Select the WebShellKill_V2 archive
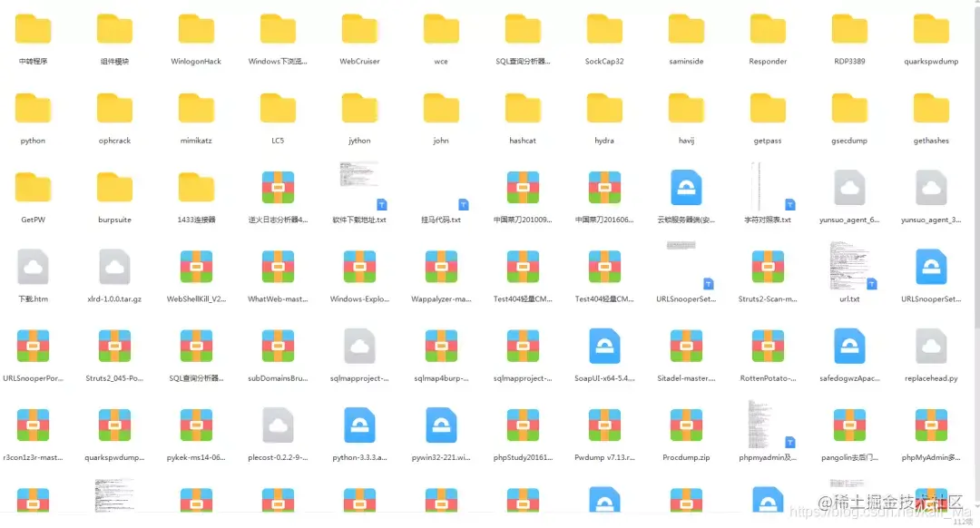The image size is (980, 528). [196, 267]
